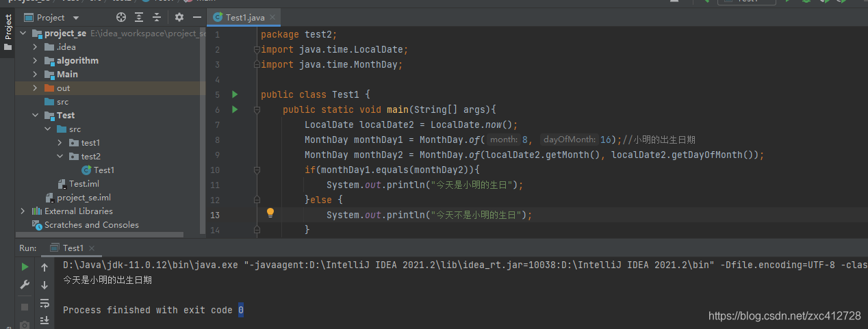
Task: Expand the .idea folder
Action: 36,47
